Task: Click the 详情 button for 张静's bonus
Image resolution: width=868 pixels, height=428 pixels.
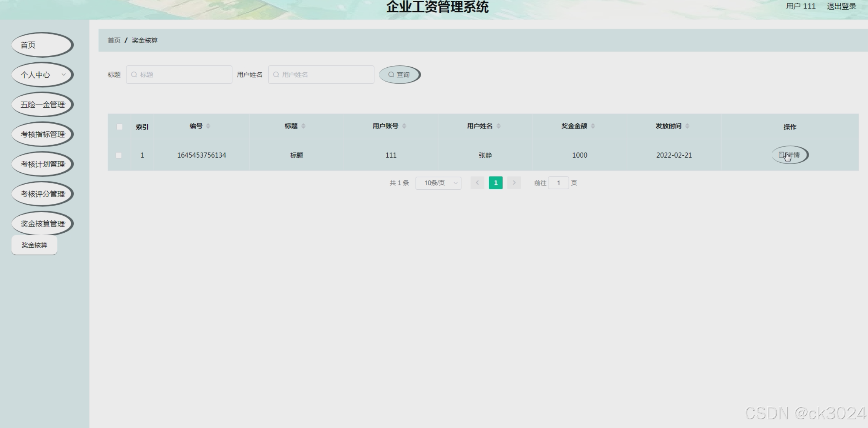Action: [x=790, y=155]
